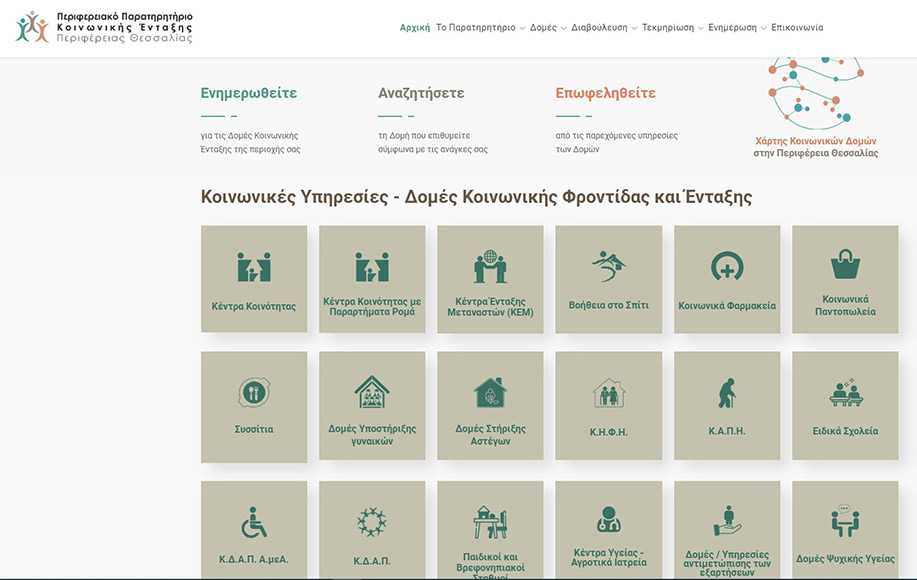Go to the Αρχική menu item

tap(415, 27)
